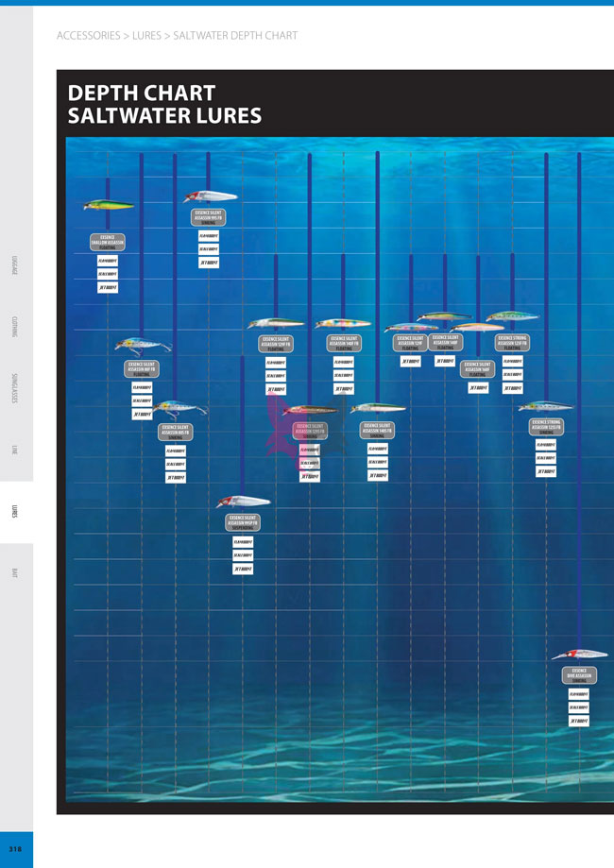This screenshot has width=614, height=868.
Task: Select the Exsence Dive Assassin lure image
Action: pyautogui.click(x=578, y=654)
